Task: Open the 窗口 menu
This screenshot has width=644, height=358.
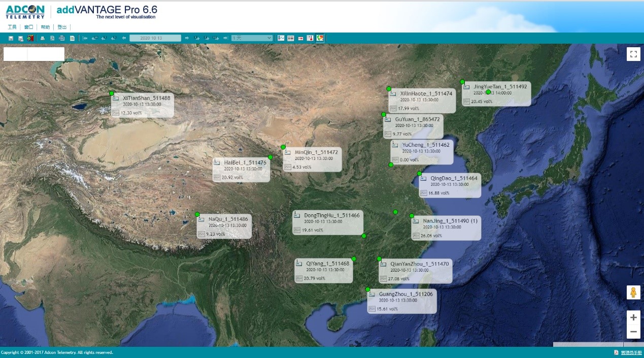Action: click(x=28, y=27)
